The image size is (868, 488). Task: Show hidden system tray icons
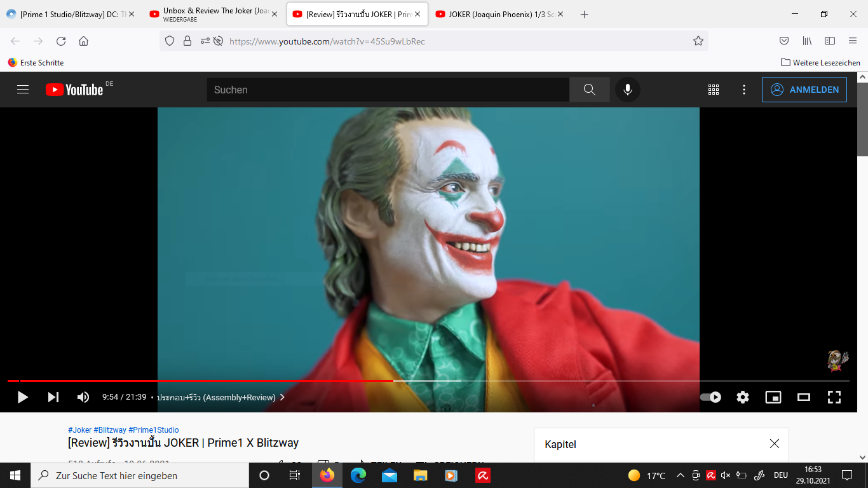coord(680,475)
